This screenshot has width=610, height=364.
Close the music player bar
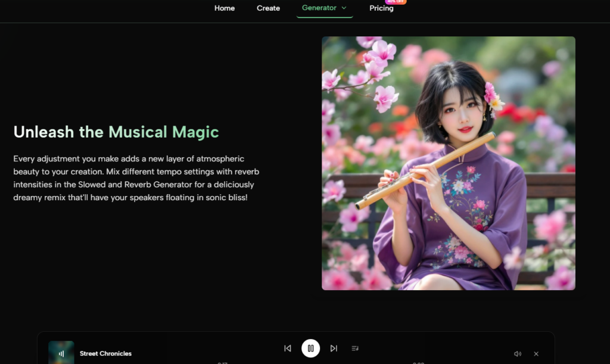[x=536, y=354]
